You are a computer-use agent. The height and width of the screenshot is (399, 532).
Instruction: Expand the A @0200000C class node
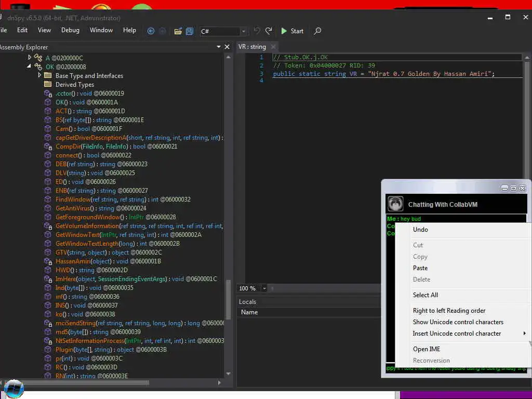coord(30,57)
